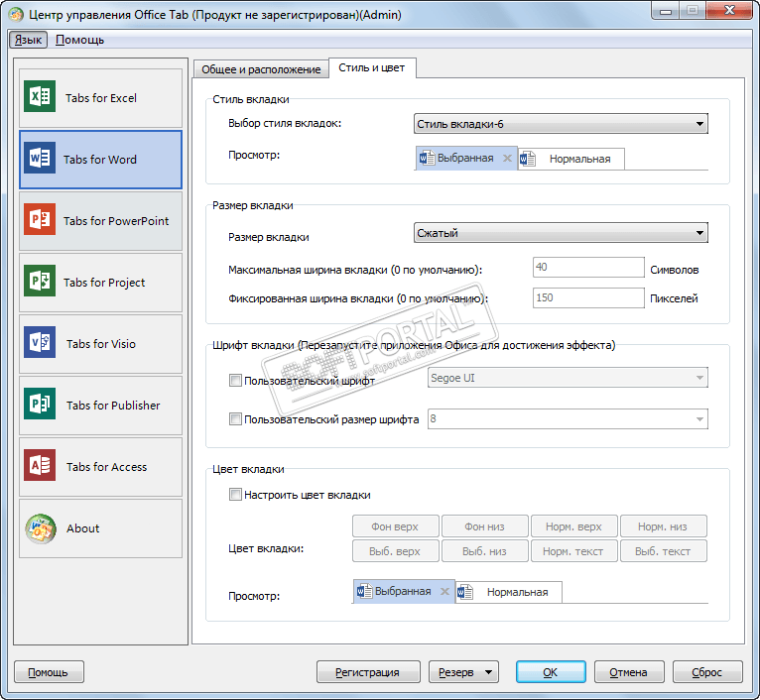Open the Выбор стиля вкладок dropdown
The width and height of the screenshot is (760, 700).
click(561, 124)
